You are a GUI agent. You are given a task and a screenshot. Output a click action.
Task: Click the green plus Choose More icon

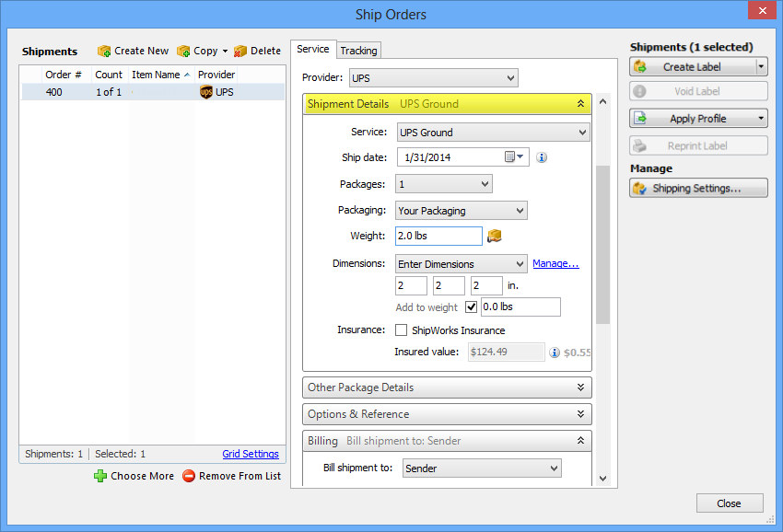point(100,476)
